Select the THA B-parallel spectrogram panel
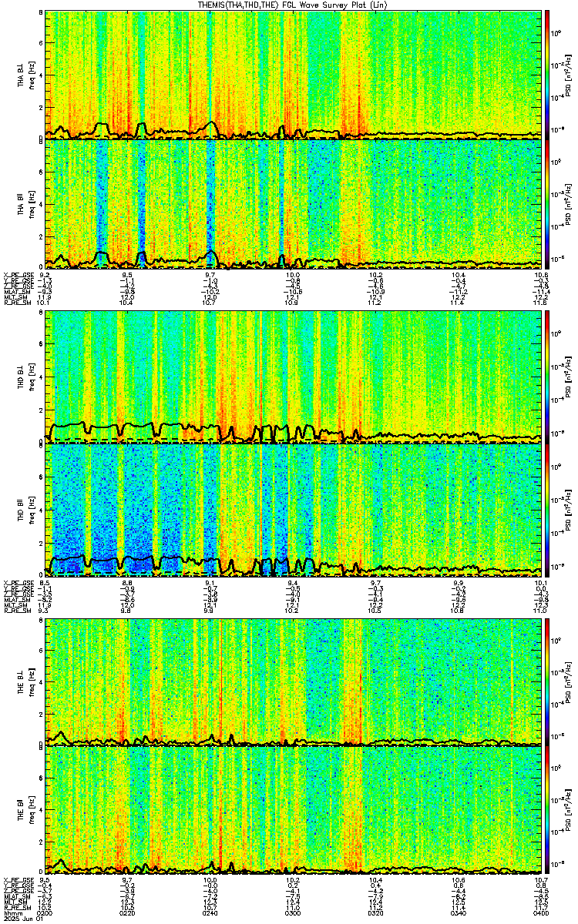Viewport: 578px width, 924px height. coord(293,204)
